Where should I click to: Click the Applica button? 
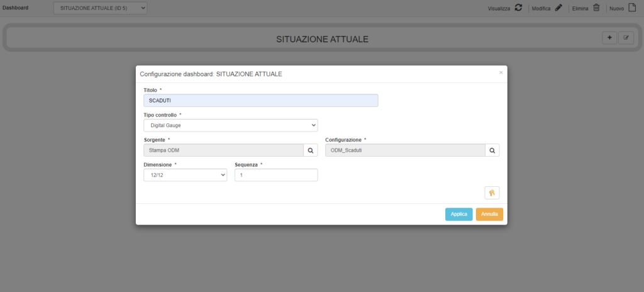[458, 214]
